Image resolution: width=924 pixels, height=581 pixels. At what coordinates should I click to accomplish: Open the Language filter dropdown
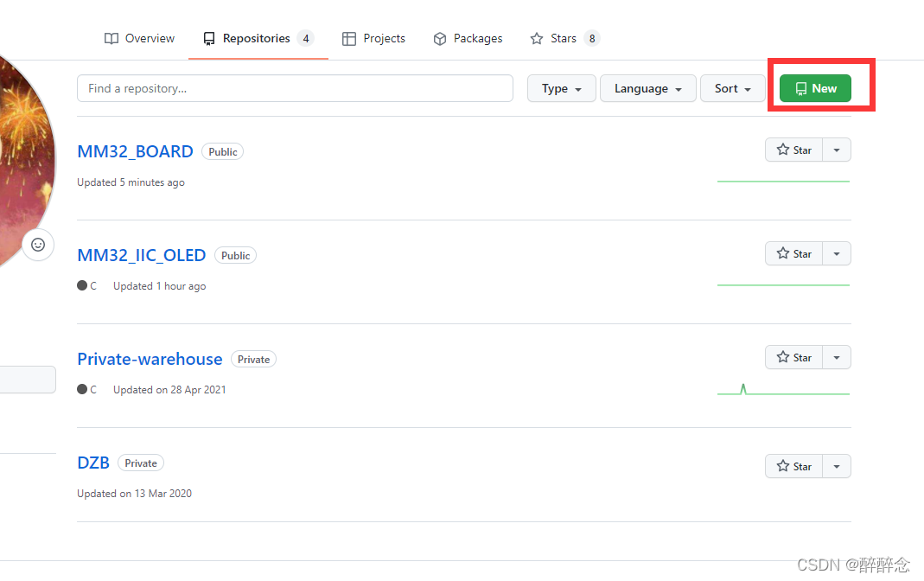[647, 88]
